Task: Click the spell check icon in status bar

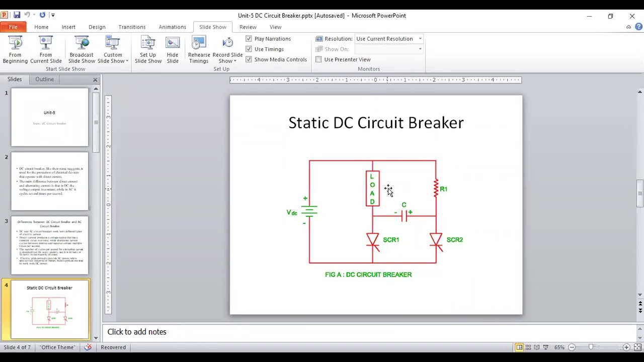Action: (88, 347)
